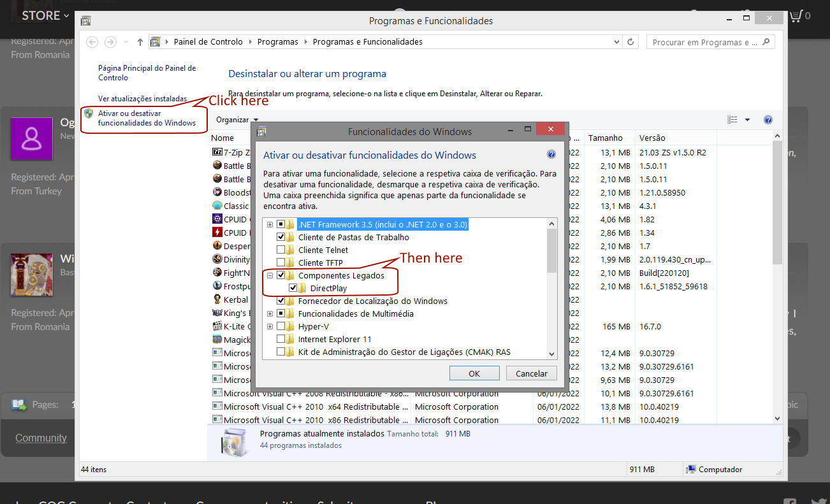Select the Fight'N program icon
830x504 pixels.
coord(217,273)
